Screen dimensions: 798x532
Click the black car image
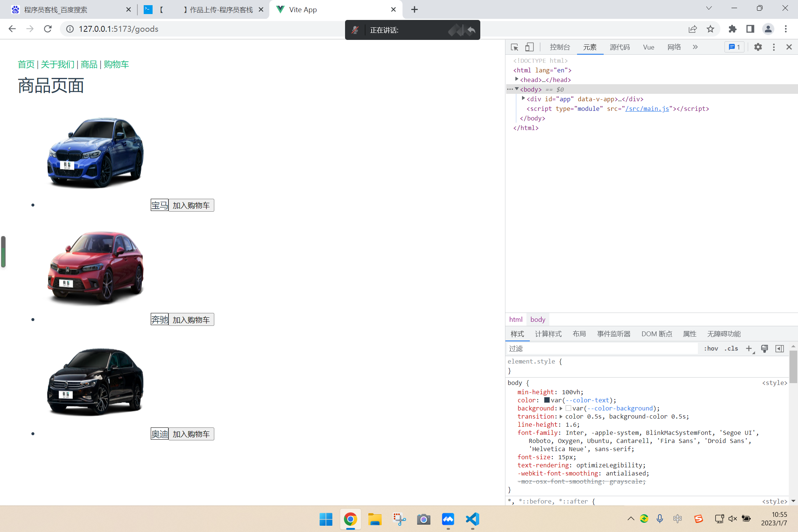(95, 382)
